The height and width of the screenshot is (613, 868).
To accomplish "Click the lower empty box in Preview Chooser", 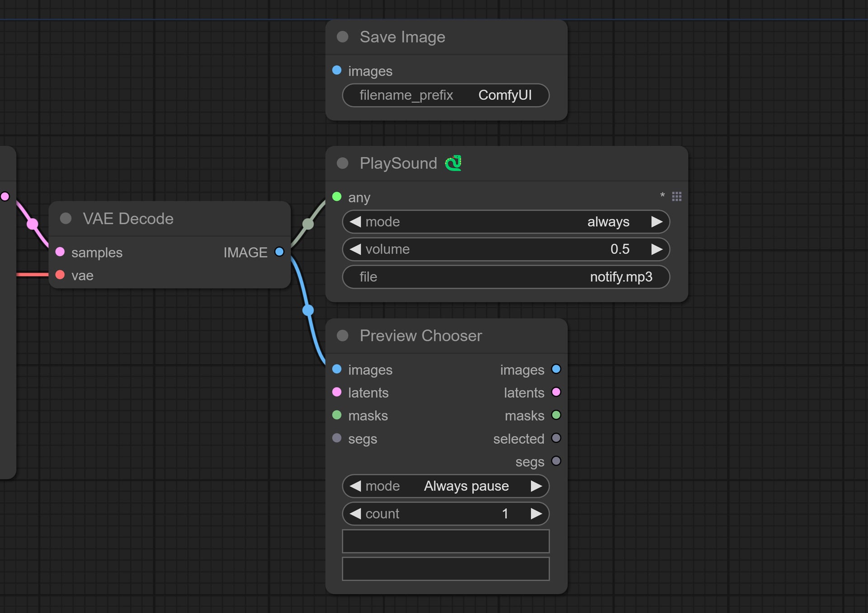I will [446, 569].
